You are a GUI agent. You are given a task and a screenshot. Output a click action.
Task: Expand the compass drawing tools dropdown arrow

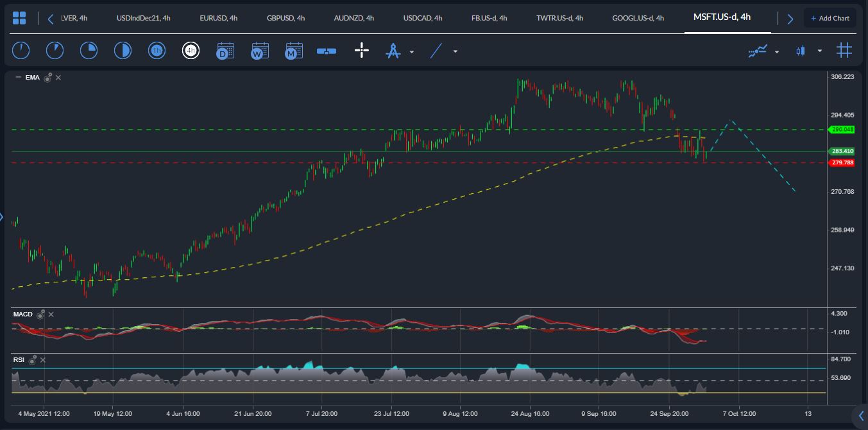click(412, 51)
